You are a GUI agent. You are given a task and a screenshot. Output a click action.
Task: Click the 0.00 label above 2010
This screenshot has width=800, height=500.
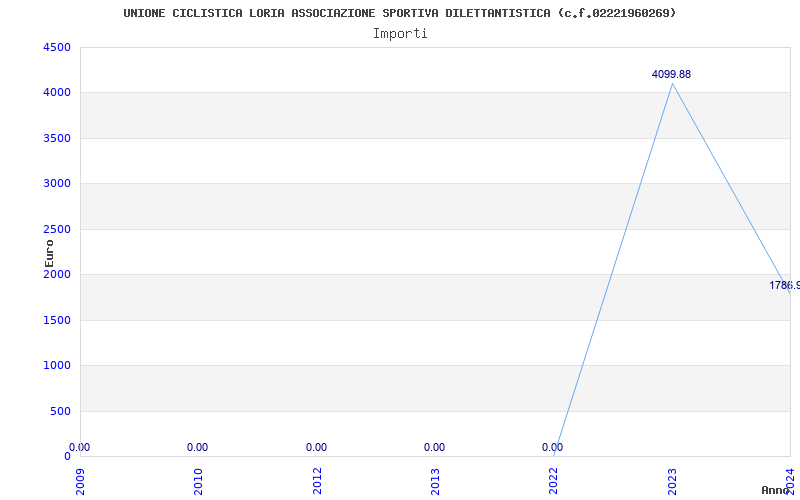point(197,447)
